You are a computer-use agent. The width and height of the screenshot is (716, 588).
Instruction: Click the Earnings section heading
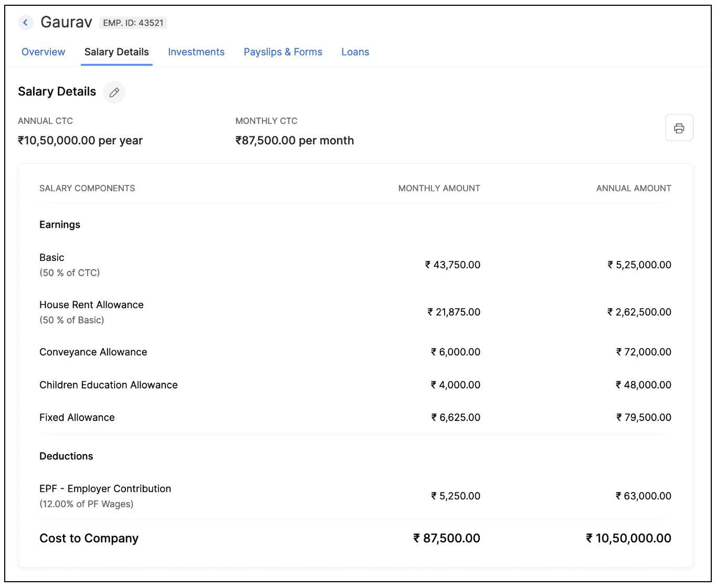(60, 225)
